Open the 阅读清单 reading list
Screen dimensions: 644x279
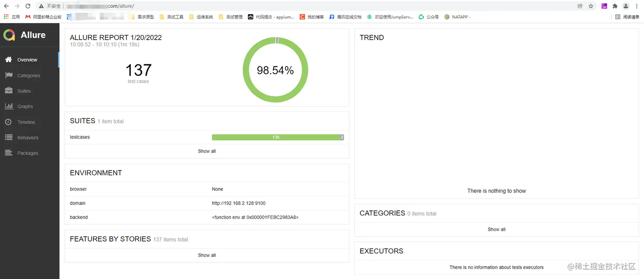pos(627,17)
